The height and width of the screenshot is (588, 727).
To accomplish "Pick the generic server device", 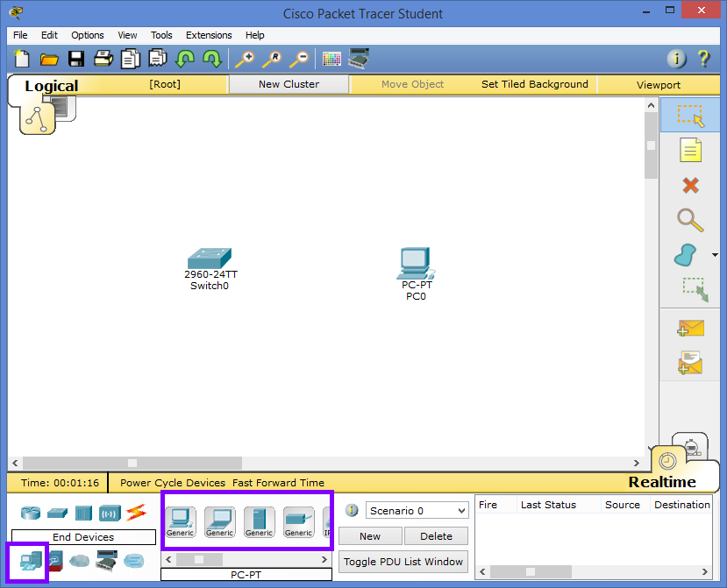I will click(260, 521).
